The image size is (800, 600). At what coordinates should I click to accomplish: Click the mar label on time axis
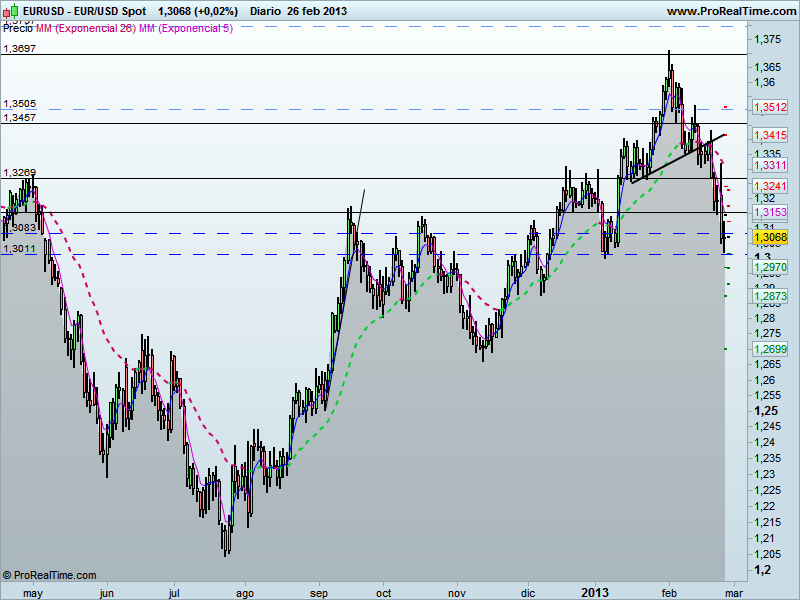(x=734, y=593)
